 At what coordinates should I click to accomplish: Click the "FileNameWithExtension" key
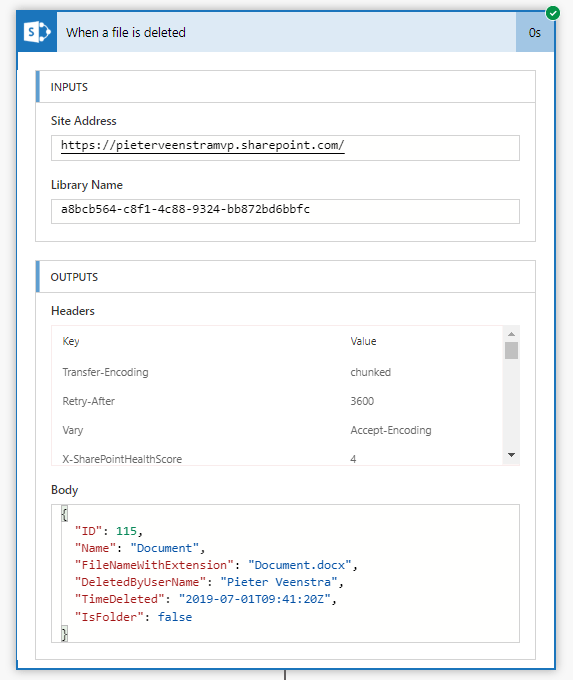point(154,565)
